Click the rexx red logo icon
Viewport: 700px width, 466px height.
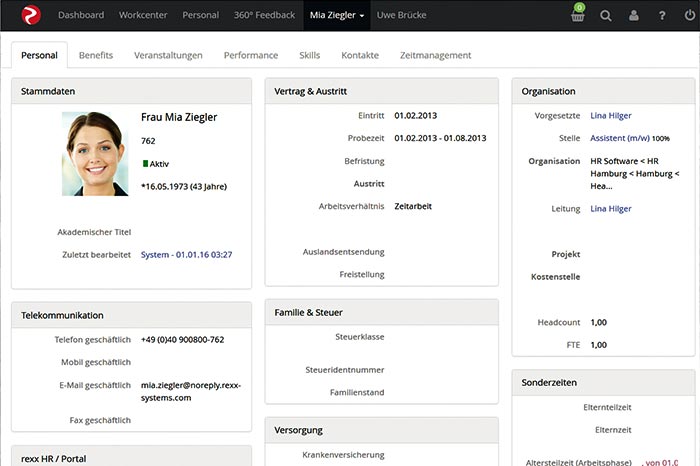pos(31,15)
